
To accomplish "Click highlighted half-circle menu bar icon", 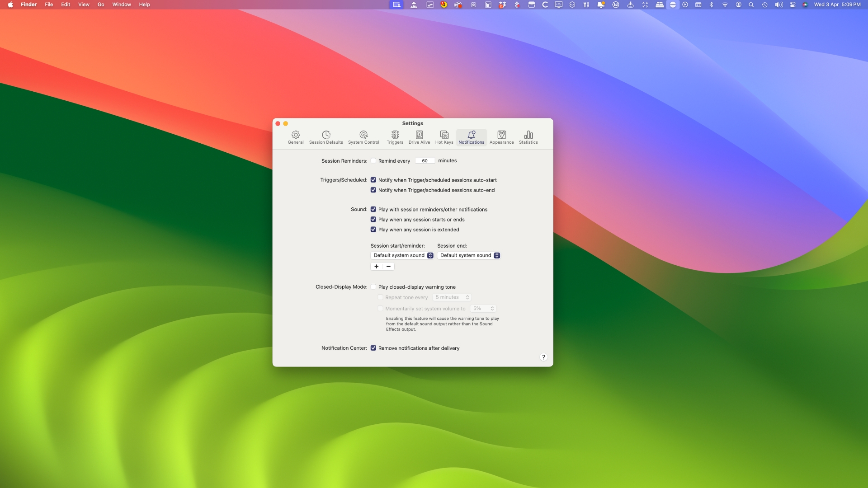I will click(673, 5).
